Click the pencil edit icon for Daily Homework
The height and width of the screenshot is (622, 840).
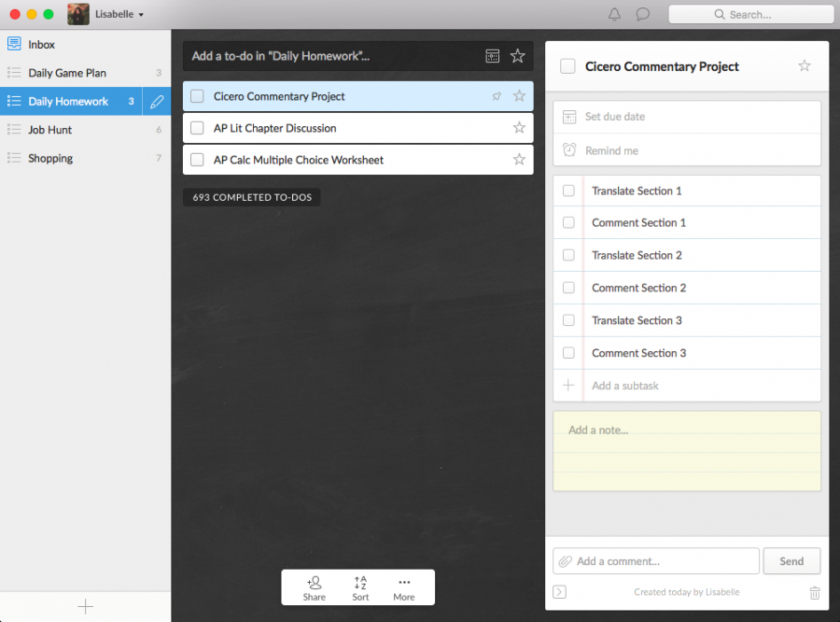[x=157, y=102]
